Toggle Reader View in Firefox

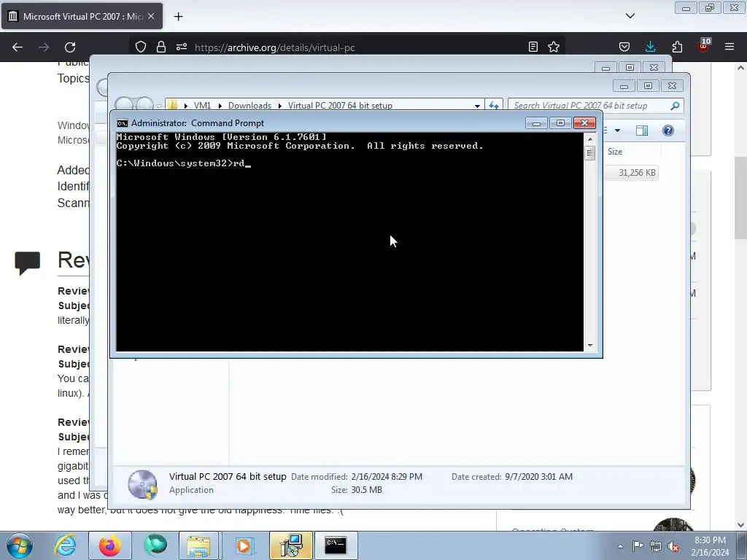tap(533, 47)
